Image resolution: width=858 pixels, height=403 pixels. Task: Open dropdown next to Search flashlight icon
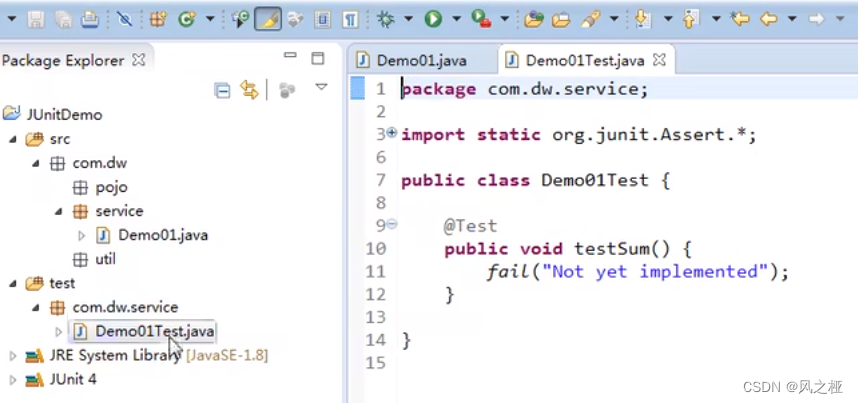tap(614, 20)
